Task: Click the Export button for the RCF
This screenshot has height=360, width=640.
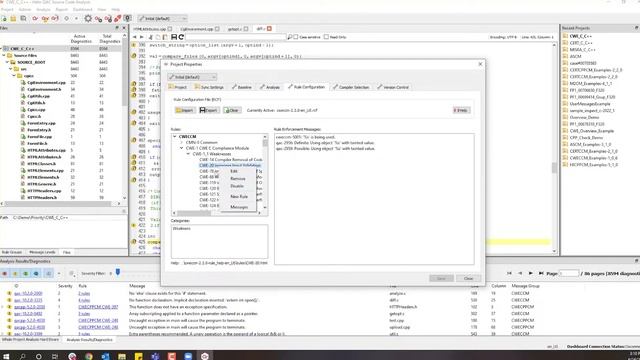Action: pyautogui.click(x=209, y=110)
